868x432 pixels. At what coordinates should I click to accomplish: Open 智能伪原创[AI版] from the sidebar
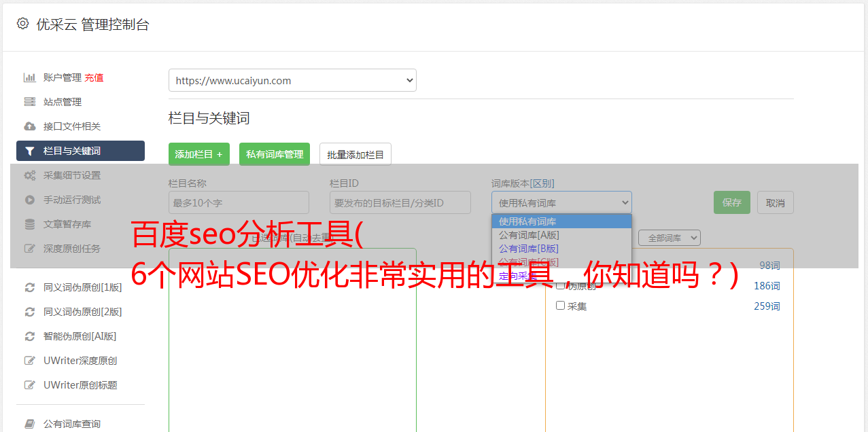pos(80,336)
